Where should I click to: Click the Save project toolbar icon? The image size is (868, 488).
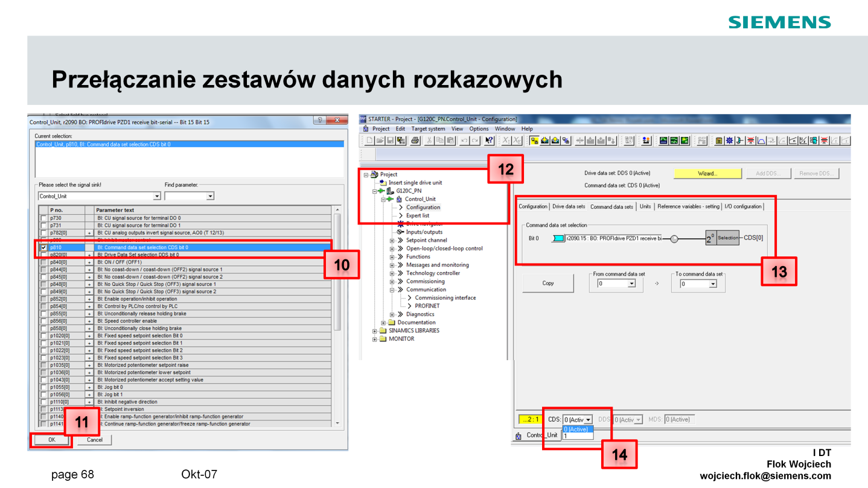pos(390,141)
